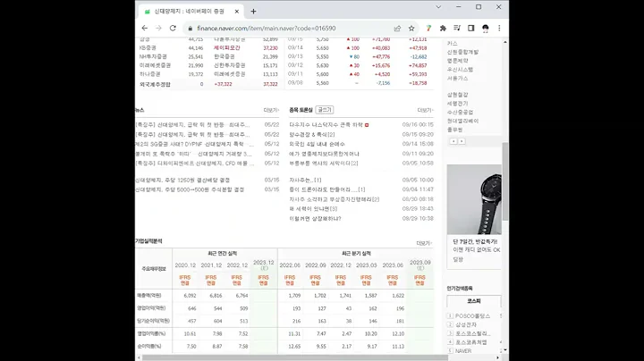This screenshot has width=644, height=361.
Task: Open news about DYPNF 신대양제지 폭락
Action: coord(195,144)
